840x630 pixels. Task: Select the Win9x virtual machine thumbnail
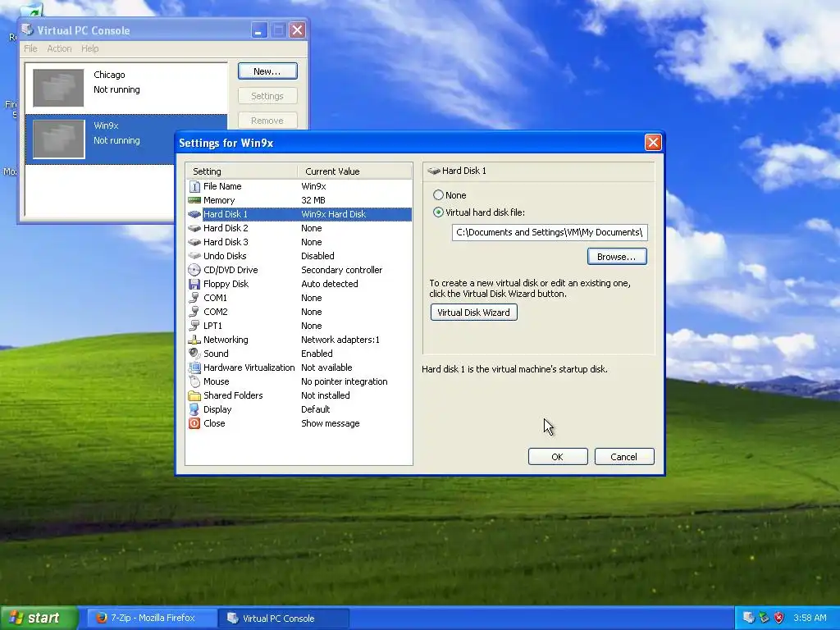58,139
